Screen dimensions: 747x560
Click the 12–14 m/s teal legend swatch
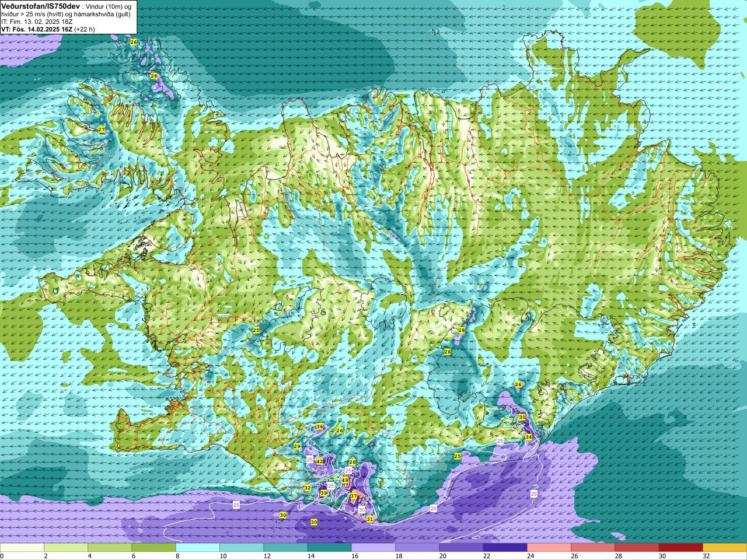[x=285, y=548]
